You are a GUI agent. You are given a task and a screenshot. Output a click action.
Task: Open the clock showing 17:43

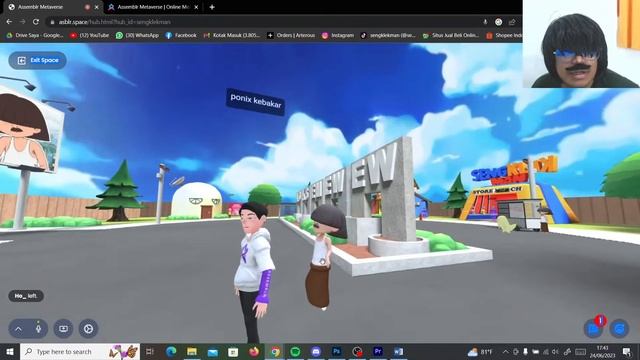tap(602, 352)
